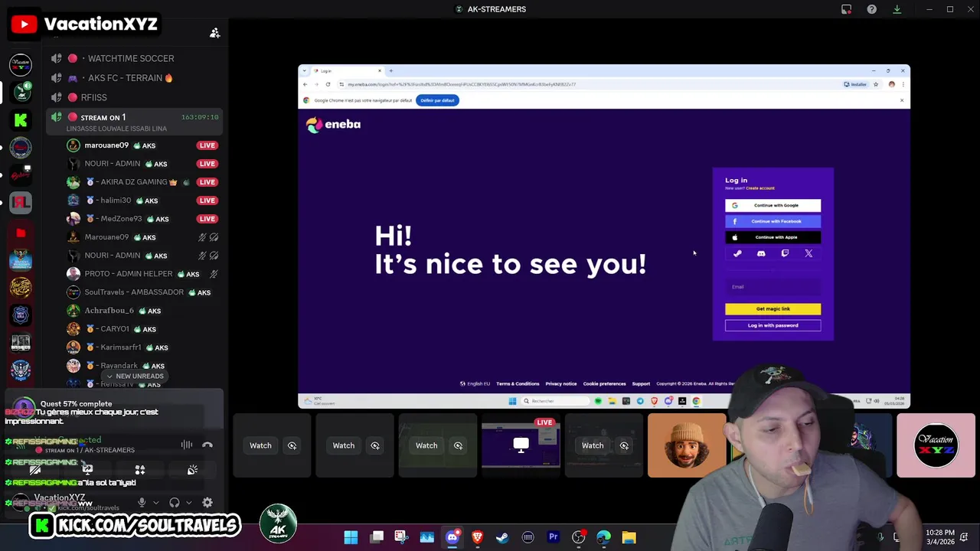This screenshot has width=980, height=551.
Task: Click member MedZone93 in voice list
Action: [x=142, y=219]
